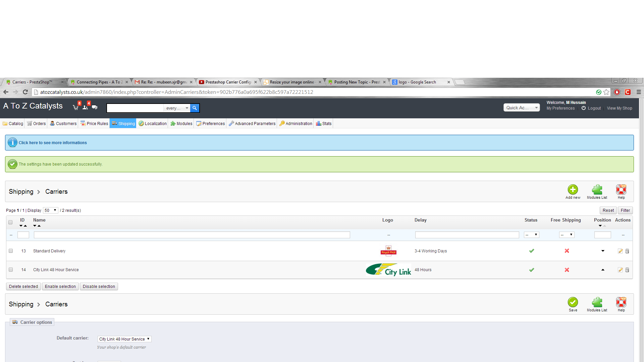This screenshot has width=644, height=362.
Task: Click the Name filter input field
Action: [192, 235]
